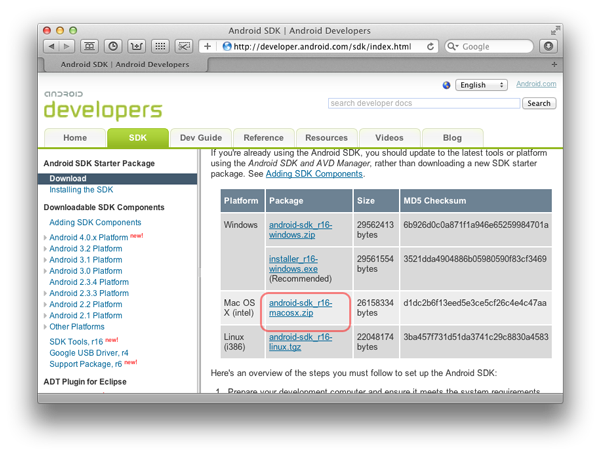Open sidebar Adding SDK Components link
Screen dimensions: 600x455
click(95, 222)
